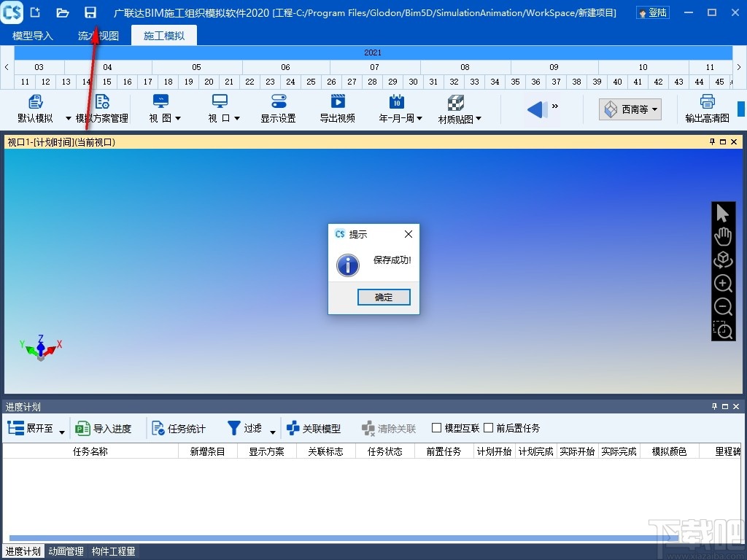
Task: Open 模拟方案管理 scheme manager
Action: tap(102, 109)
